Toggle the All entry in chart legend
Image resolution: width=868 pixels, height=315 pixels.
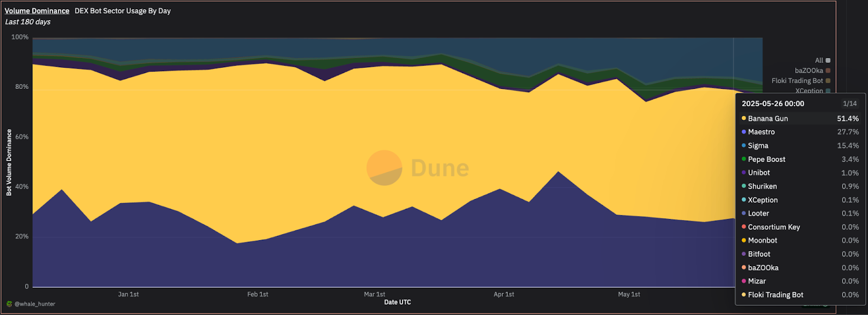point(822,60)
